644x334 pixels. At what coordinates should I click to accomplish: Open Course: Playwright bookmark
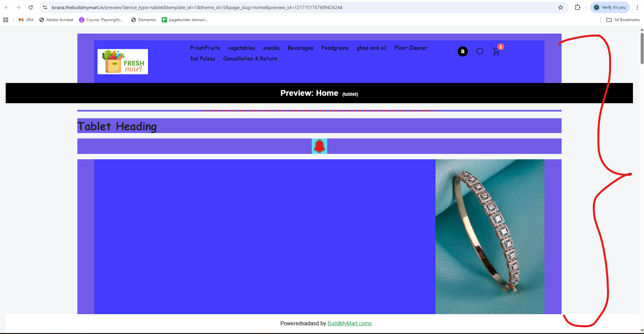pos(101,20)
